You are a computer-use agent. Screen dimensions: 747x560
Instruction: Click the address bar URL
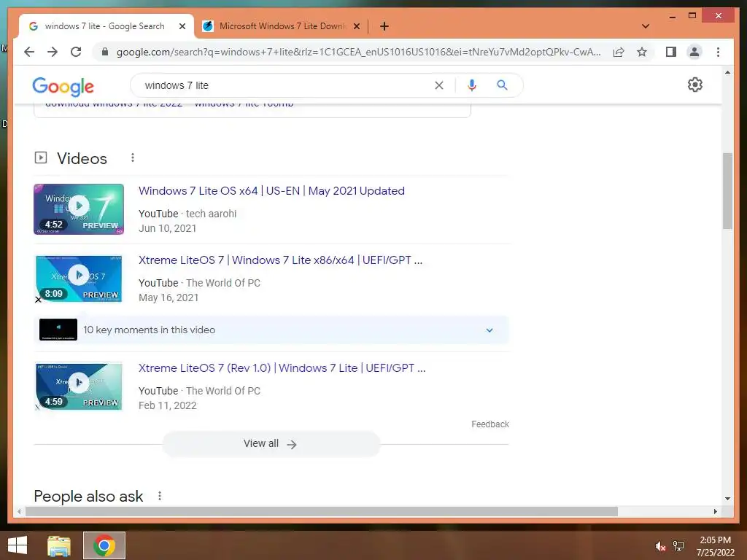[x=358, y=52]
